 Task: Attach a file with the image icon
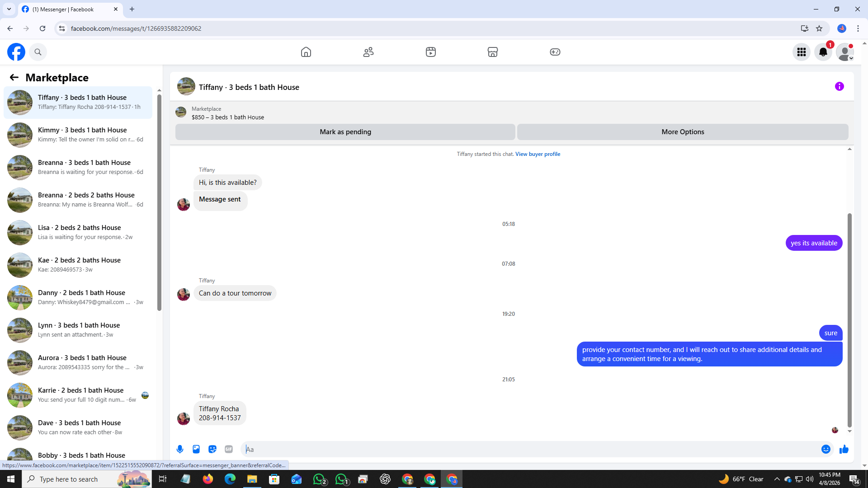196,449
